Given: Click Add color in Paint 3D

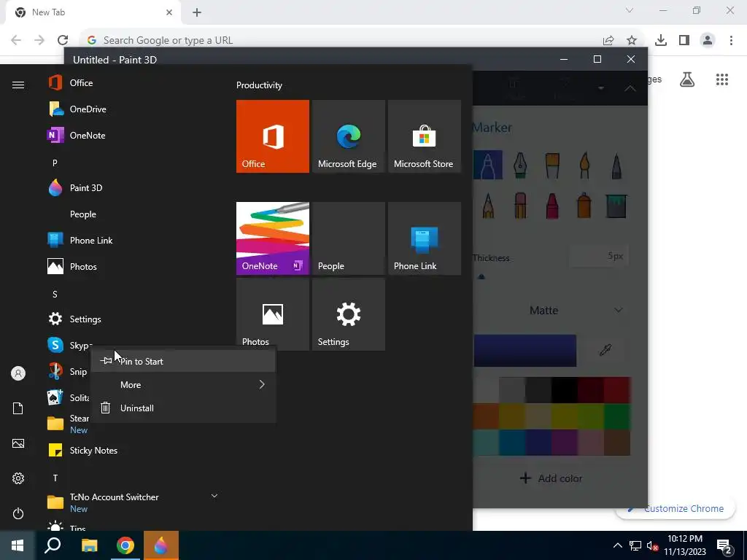Looking at the screenshot, I should pyautogui.click(x=551, y=478).
